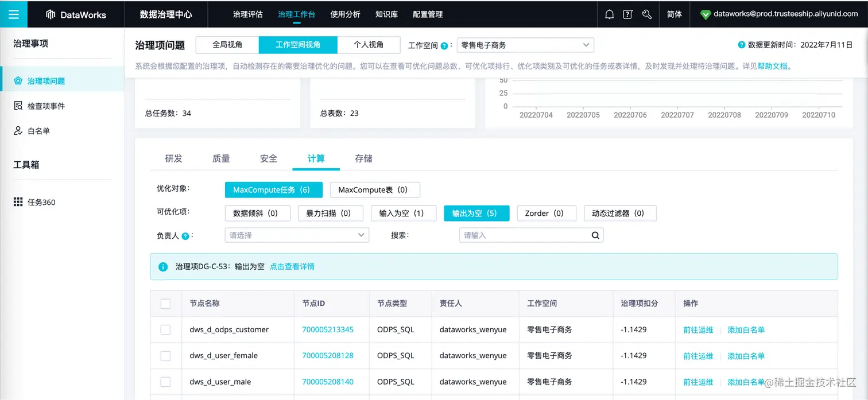Screen dimensions: 868x400
Task: Click the 治理项扣分 column header
Action: tap(639, 304)
